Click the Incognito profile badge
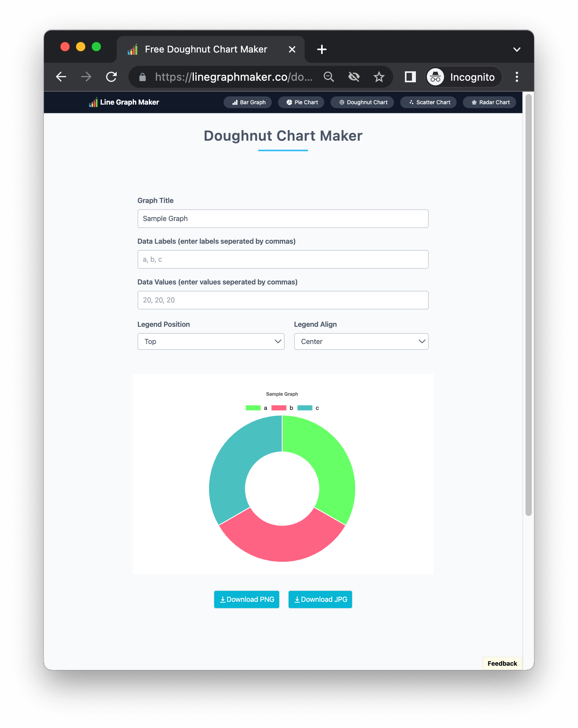 coord(464,77)
